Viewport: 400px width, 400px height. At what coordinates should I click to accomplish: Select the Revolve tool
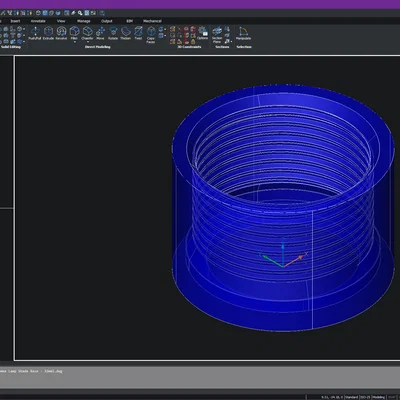(x=61, y=33)
